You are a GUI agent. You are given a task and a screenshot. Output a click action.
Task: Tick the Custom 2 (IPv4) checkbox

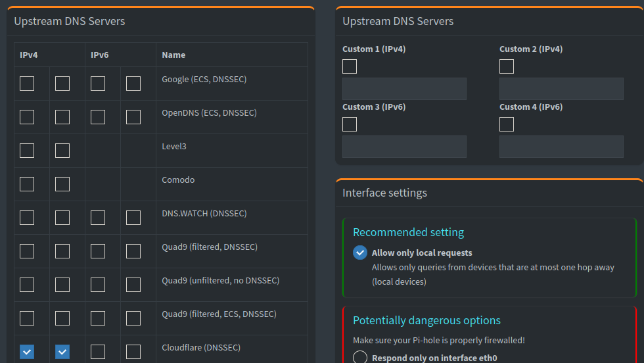pos(507,66)
